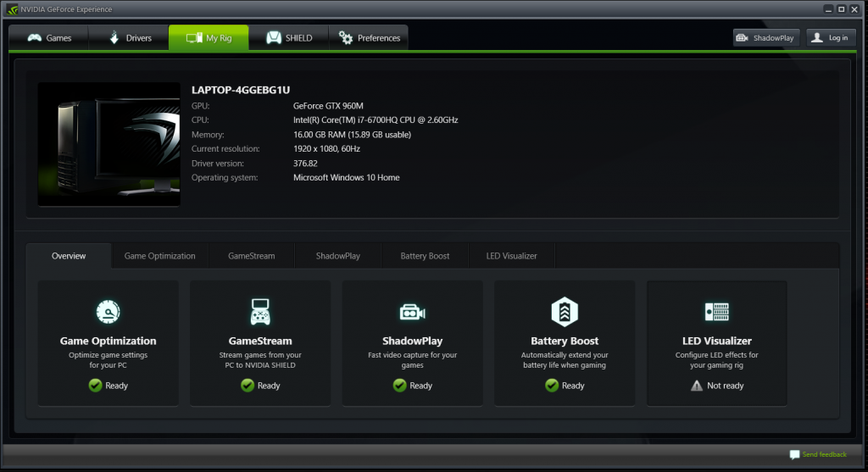Click the GPU value GeForce GTX 960M
The width and height of the screenshot is (868, 472).
tap(328, 106)
